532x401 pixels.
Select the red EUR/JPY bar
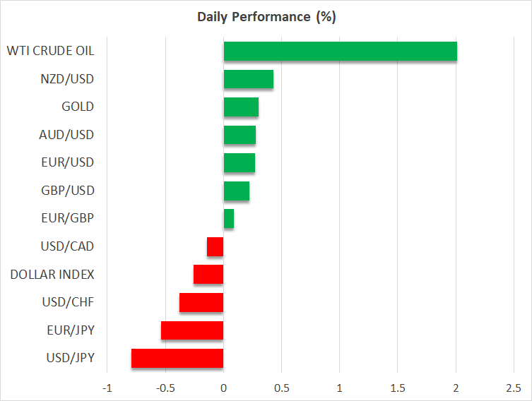click(192, 330)
